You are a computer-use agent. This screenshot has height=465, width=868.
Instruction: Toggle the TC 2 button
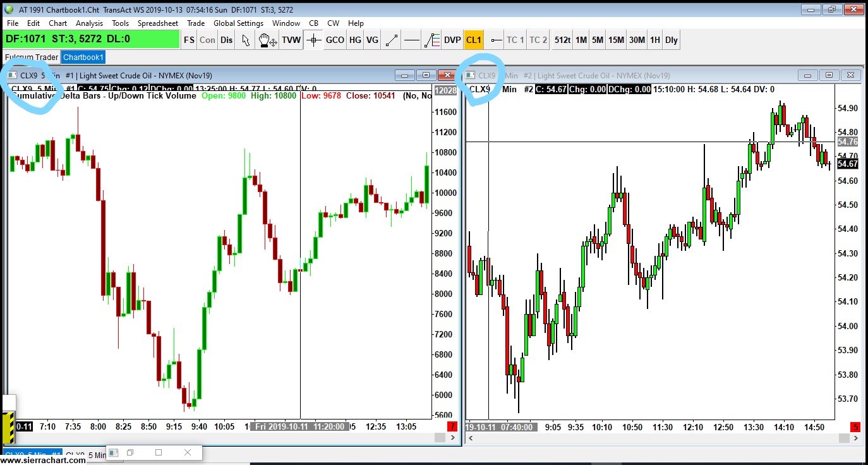[x=538, y=40]
